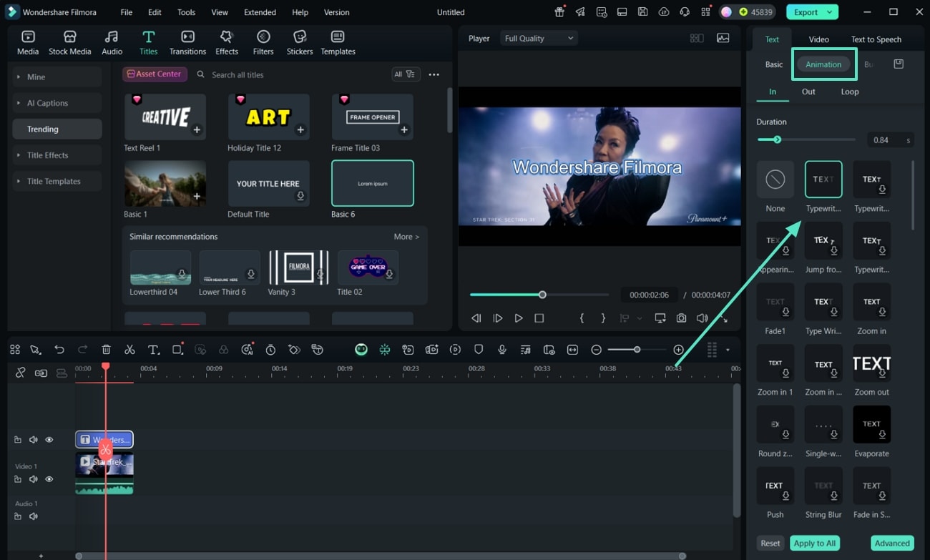This screenshot has width=930, height=560.
Task: Set mark in with the left brace
Action: pos(582,318)
